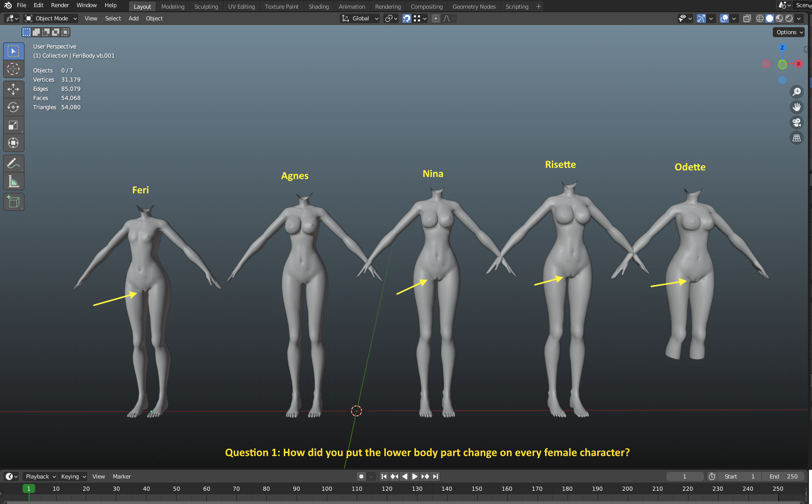
Task: Click the hand pan view icon
Action: (797, 107)
